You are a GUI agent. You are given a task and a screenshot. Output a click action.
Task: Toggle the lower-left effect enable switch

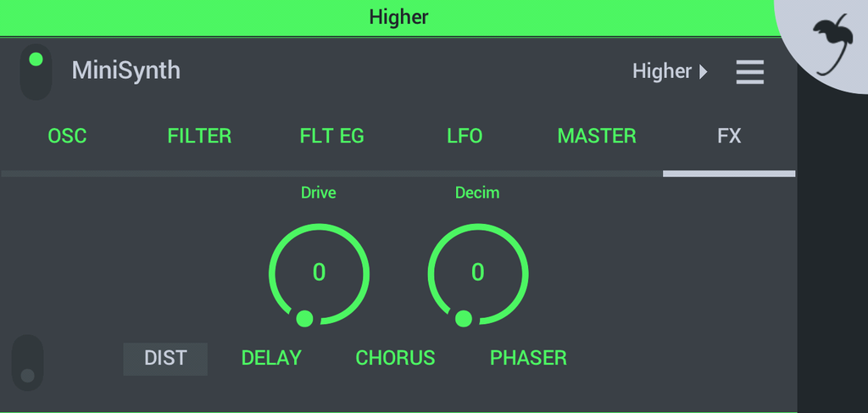pyautogui.click(x=28, y=363)
